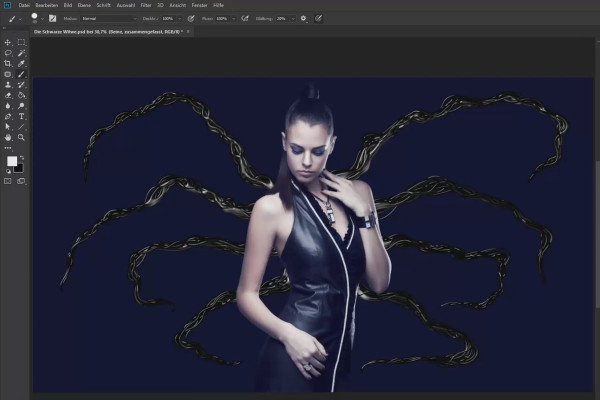Click the flow 100% value field
This screenshot has height=400, width=600.
pyautogui.click(x=223, y=19)
